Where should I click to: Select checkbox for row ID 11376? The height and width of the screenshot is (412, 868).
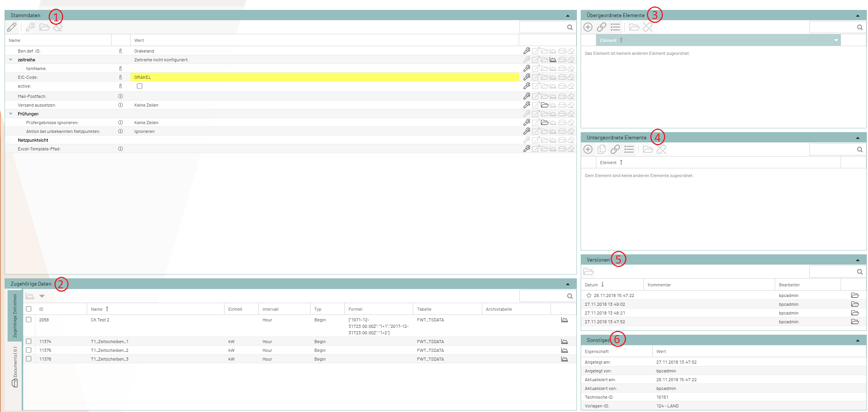click(29, 359)
